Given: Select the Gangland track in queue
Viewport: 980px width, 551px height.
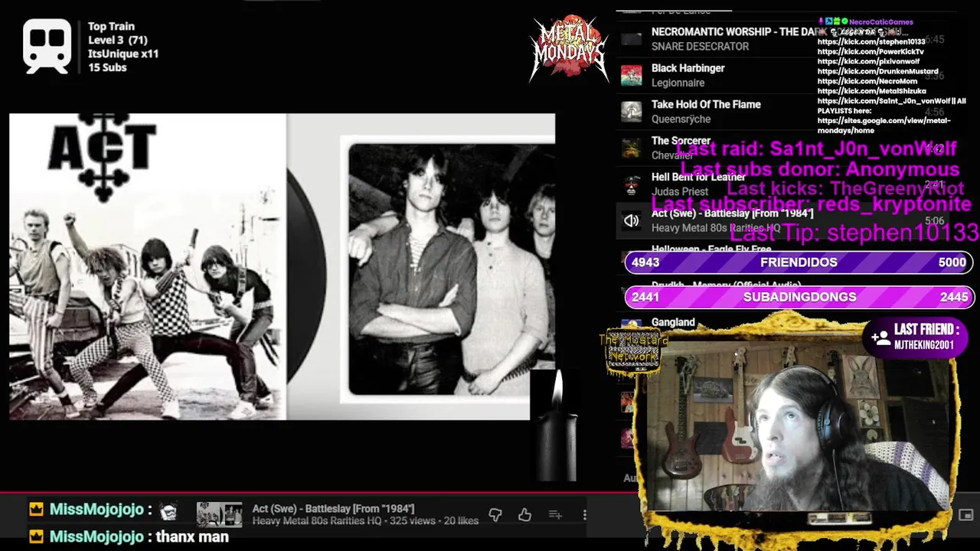Looking at the screenshot, I should 673,323.
